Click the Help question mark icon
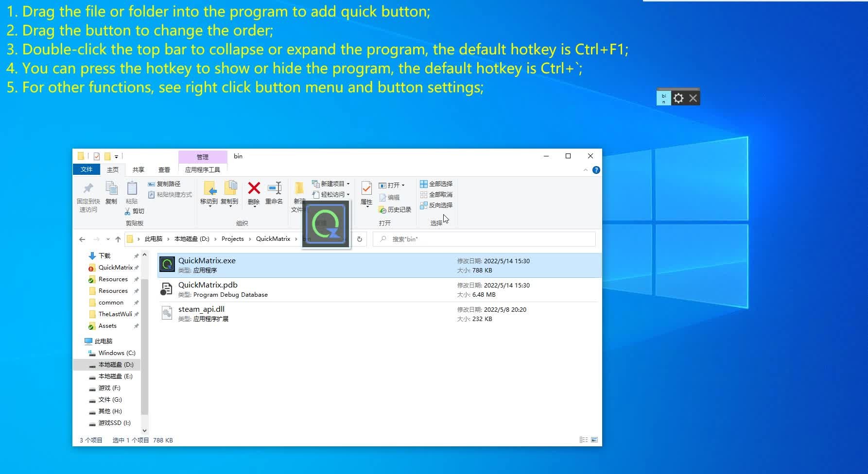868x474 pixels. [x=596, y=170]
